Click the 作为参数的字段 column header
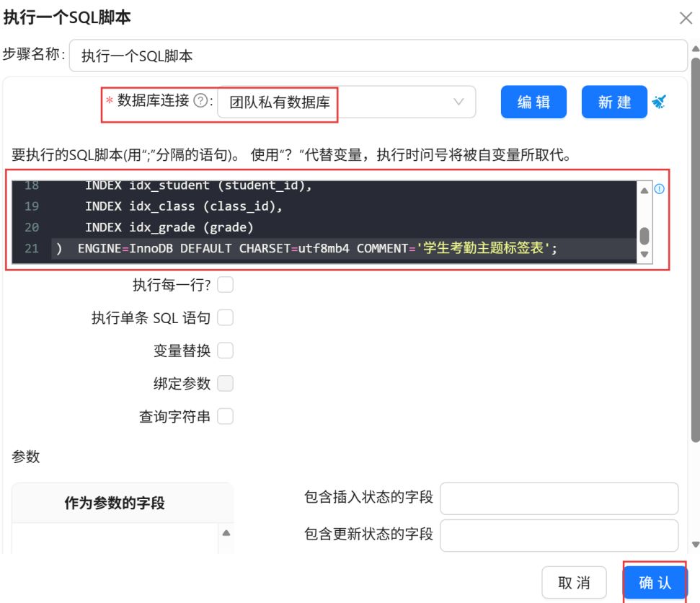The height and width of the screenshot is (603, 700). (x=115, y=503)
